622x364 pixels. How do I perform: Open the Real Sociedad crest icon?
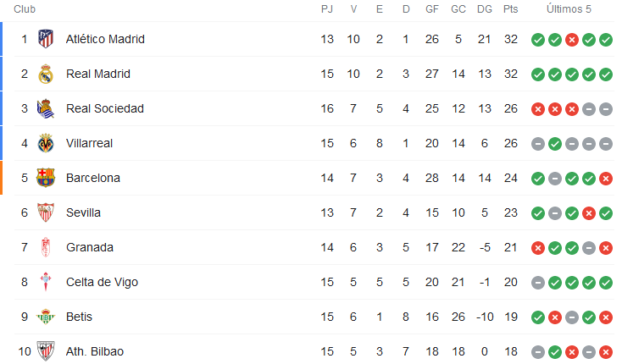[x=46, y=108]
